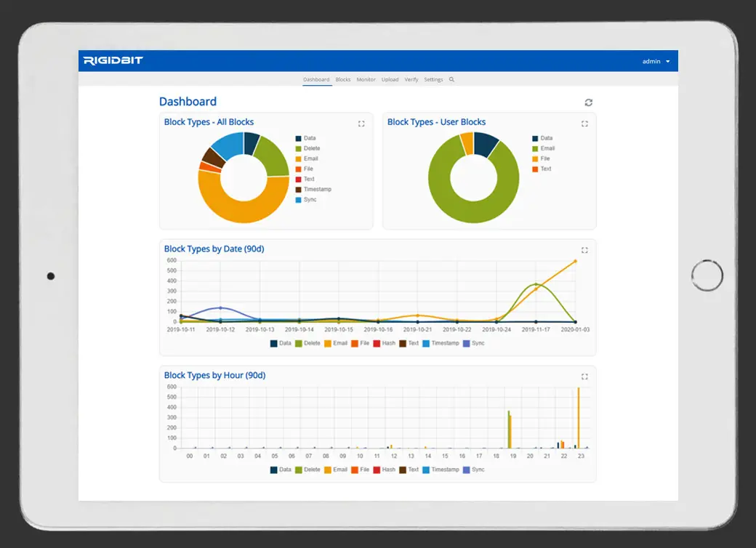Switch to the Blocks tab
This screenshot has height=548, width=756.
coord(342,79)
